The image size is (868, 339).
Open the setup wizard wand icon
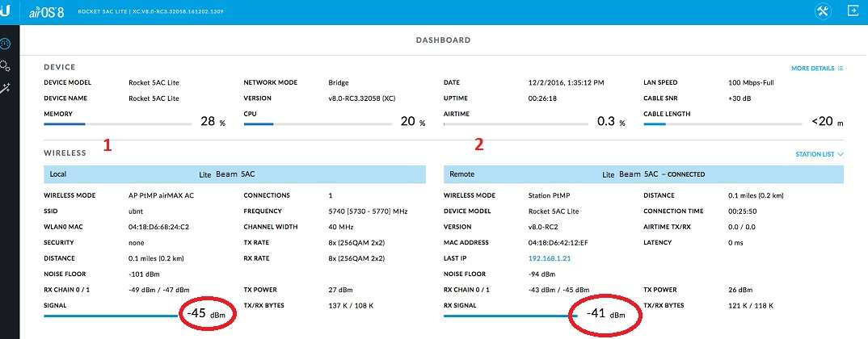(8, 88)
